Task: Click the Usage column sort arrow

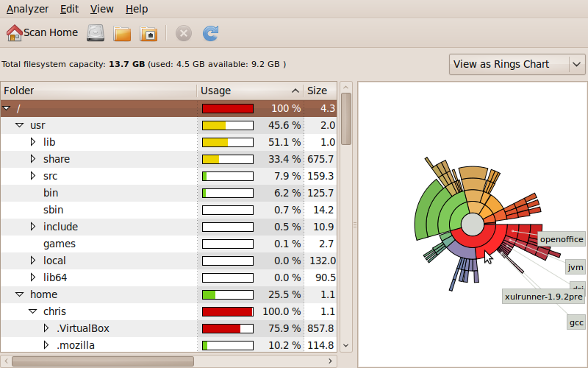Action: 295,91
